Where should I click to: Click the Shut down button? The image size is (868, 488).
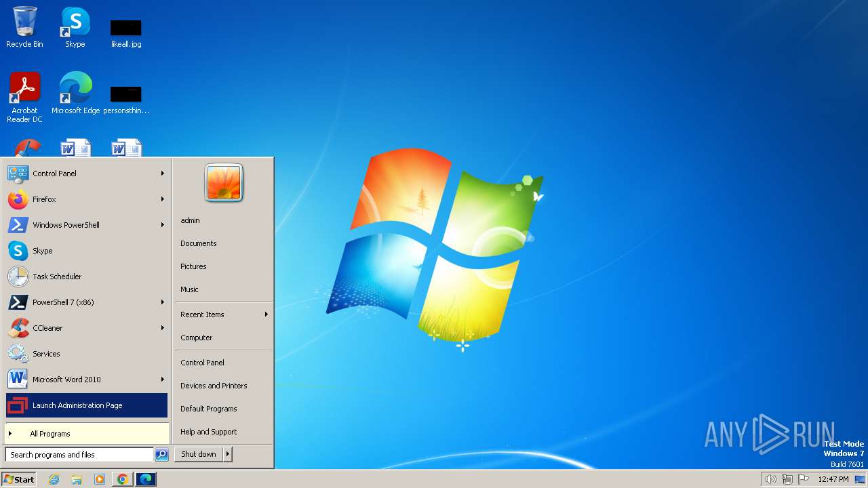tap(199, 455)
